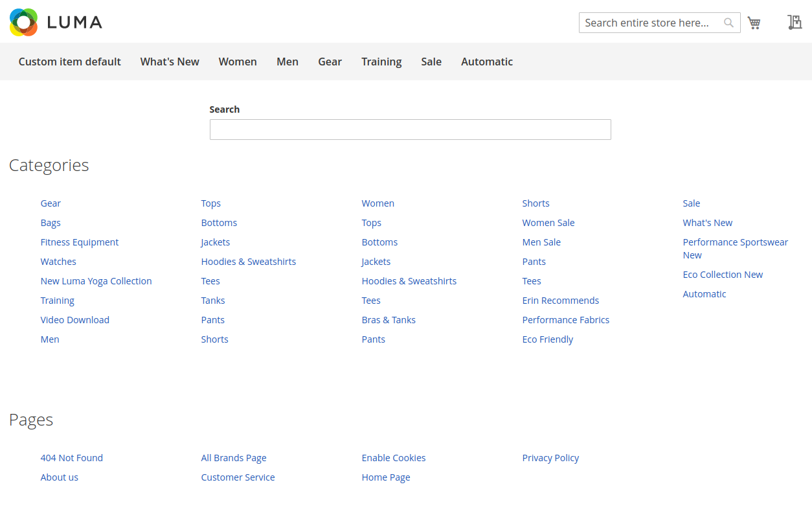
Task: Open the Women Sale link
Action: 548,223
